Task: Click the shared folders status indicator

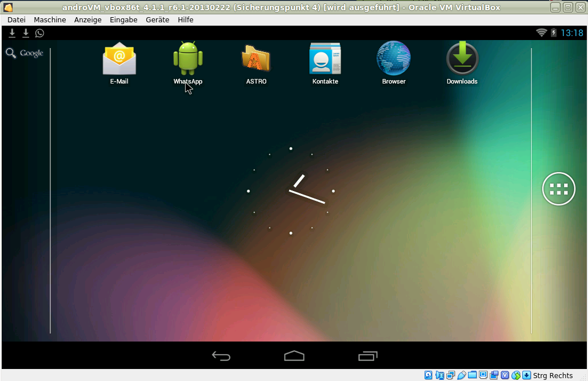Action: tap(473, 375)
